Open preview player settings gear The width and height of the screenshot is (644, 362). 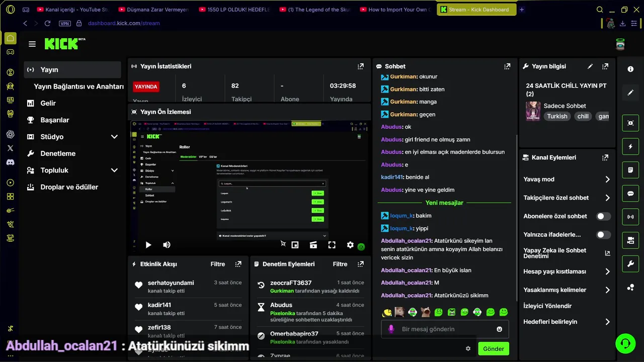pyautogui.click(x=350, y=245)
